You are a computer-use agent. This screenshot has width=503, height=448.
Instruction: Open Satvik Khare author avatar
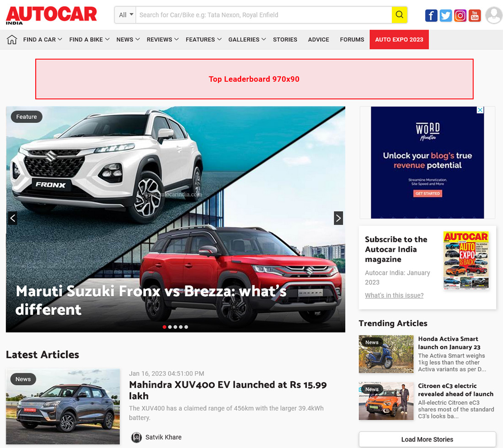coord(136,437)
